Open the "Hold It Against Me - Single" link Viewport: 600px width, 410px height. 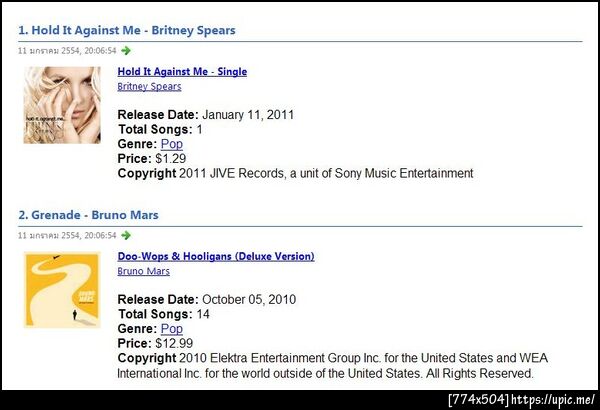[x=182, y=72]
